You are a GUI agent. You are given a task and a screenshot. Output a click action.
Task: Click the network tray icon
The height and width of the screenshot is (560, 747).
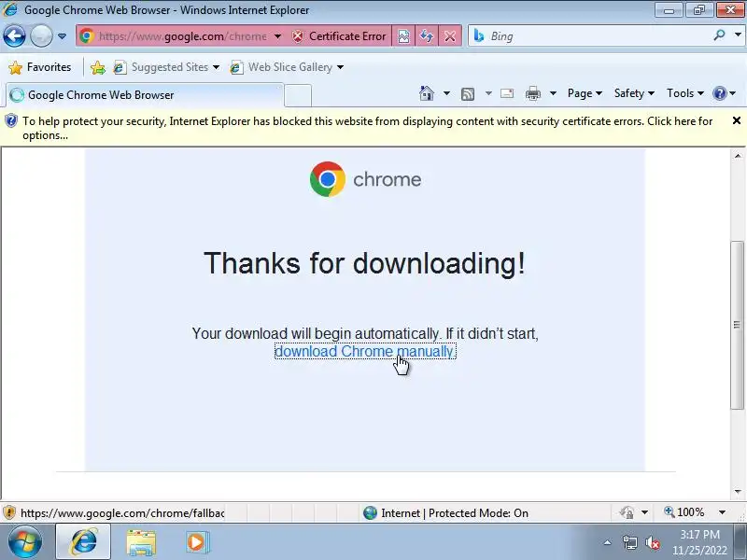point(629,542)
